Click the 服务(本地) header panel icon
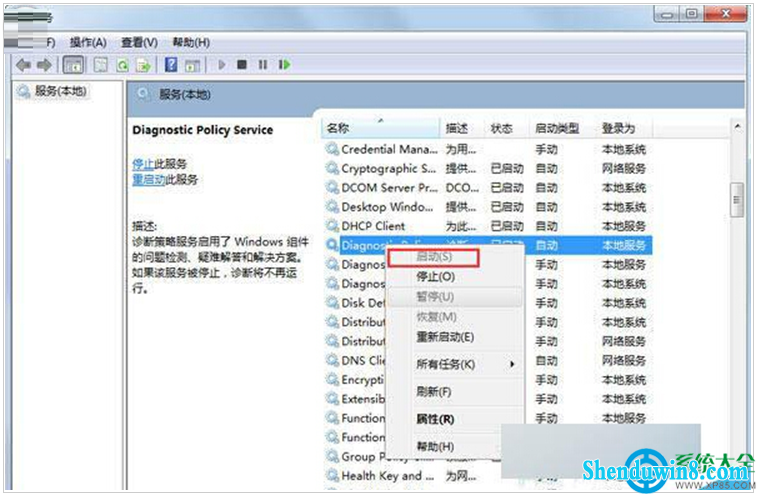The height and width of the screenshot is (496, 758). 143,93
